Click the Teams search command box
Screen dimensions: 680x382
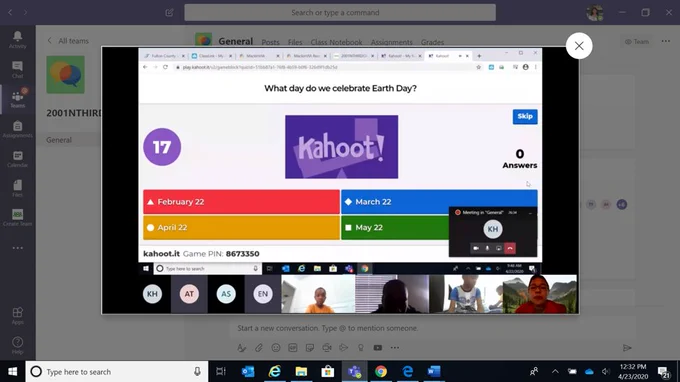(x=340, y=13)
